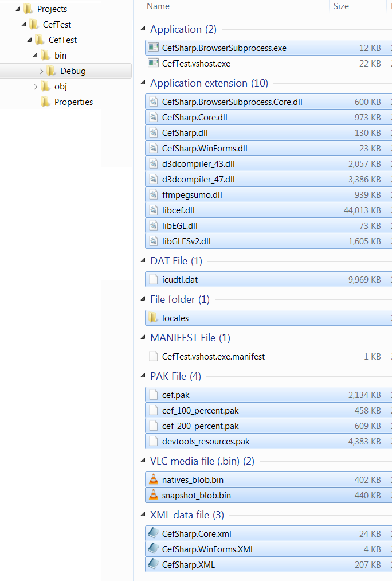Image resolution: width=392 pixels, height=581 pixels.
Task: Click the CefTest.vshost.exe application icon
Action: pos(153,63)
